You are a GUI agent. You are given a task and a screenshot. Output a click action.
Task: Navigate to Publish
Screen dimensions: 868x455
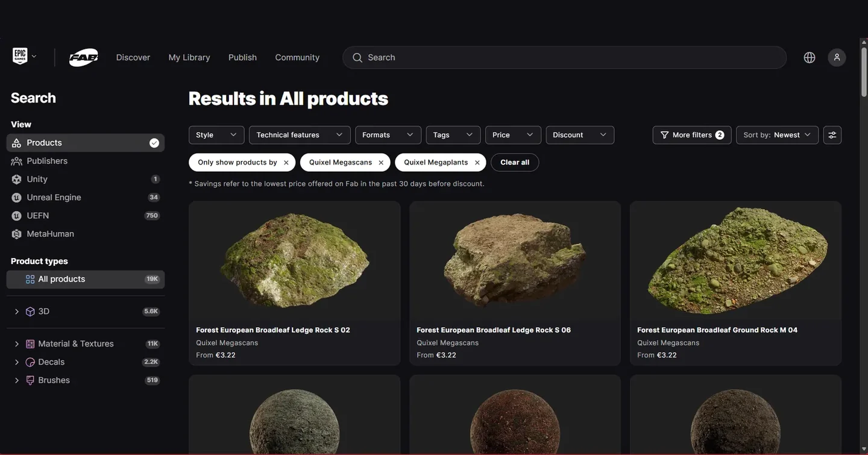pyautogui.click(x=242, y=57)
